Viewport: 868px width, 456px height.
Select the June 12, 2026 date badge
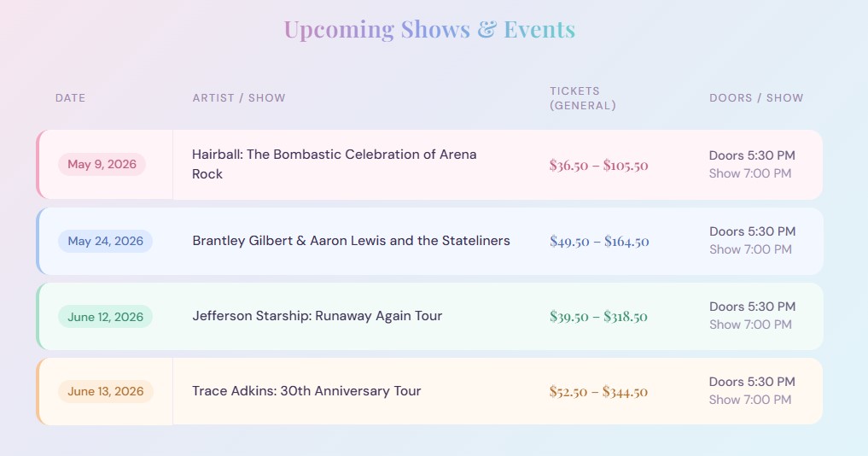coord(106,317)
